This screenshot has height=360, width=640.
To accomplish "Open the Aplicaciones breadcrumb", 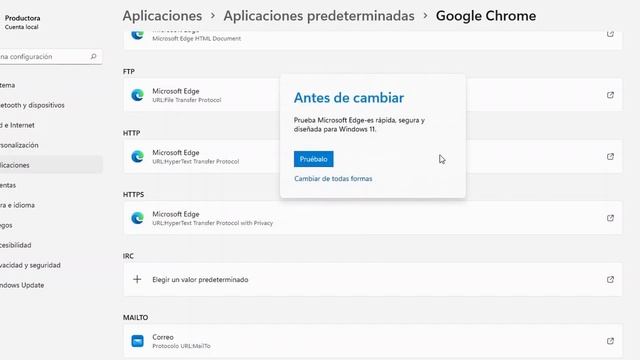I will coord(162,16).
